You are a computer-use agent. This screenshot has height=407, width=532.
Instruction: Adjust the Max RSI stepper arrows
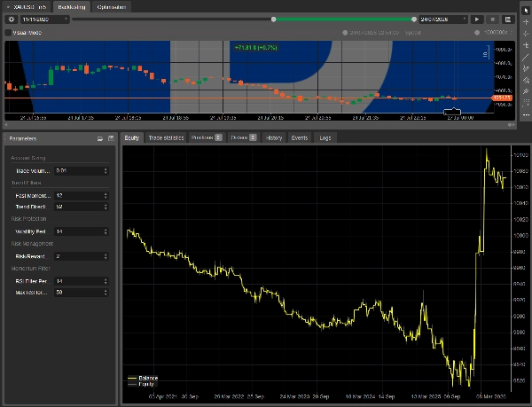click(106, 292)
